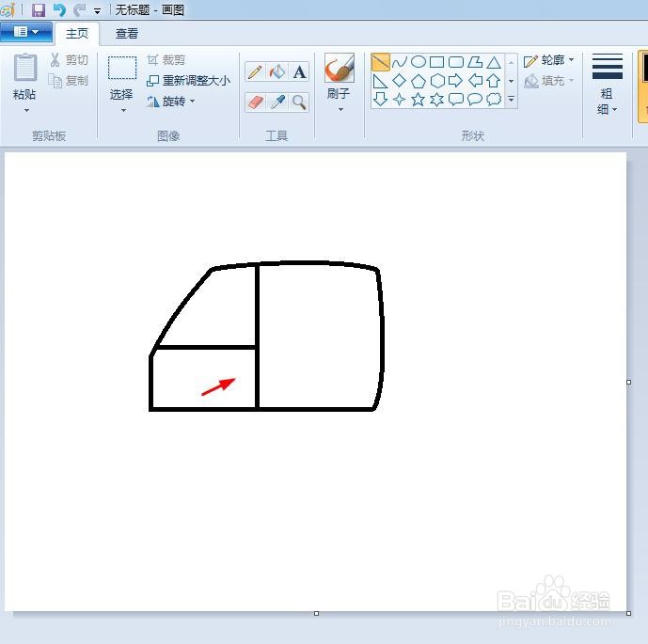
Task: Undo the last action
Action: [59, 9]
